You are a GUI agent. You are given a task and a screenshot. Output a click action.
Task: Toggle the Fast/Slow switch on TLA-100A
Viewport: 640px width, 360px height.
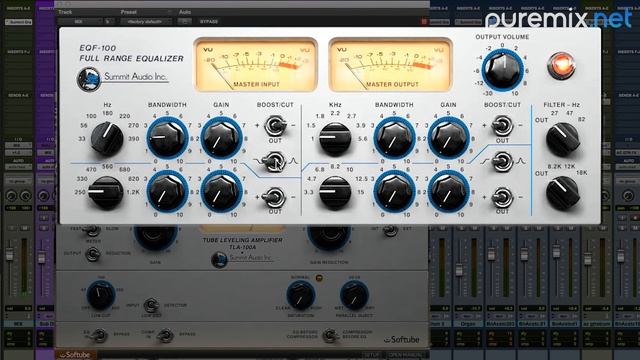point(93,231)
